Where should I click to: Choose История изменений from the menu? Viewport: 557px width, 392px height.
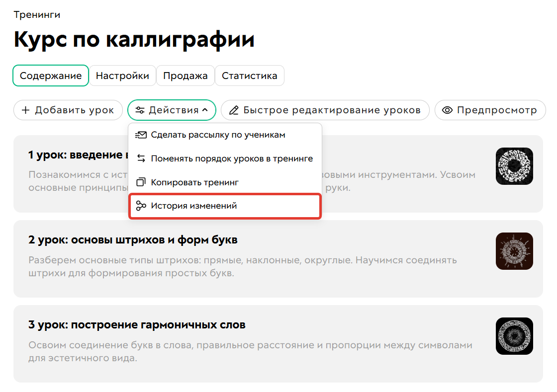tap(194, 206)
